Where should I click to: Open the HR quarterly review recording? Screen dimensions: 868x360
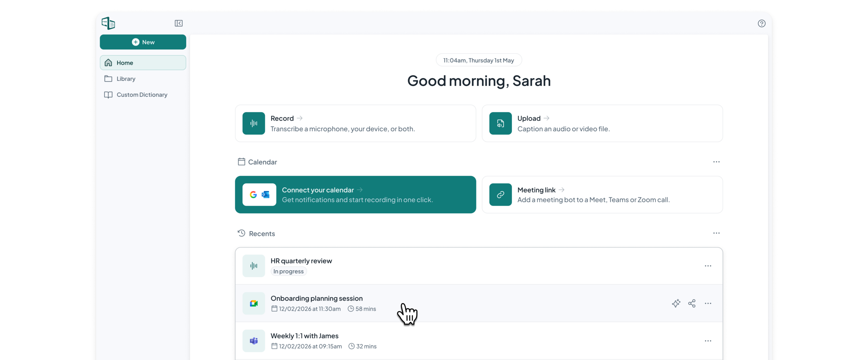pos(301,261)
